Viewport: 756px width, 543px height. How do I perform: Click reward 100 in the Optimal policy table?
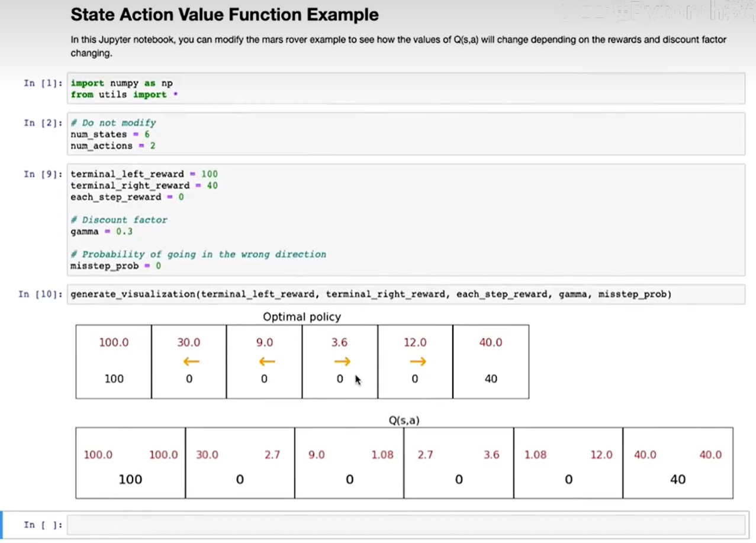tap(114, 379)
